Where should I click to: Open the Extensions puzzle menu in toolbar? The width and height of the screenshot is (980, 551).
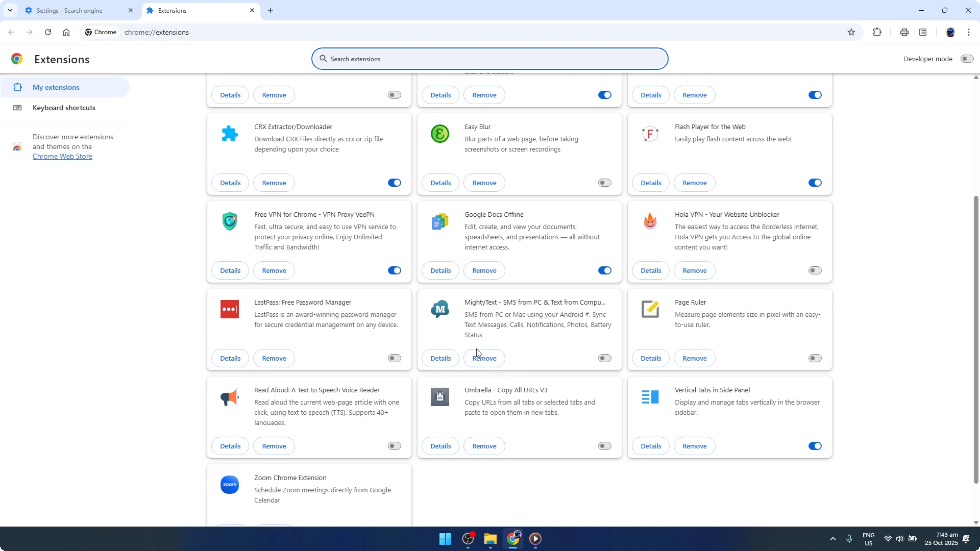877,32
